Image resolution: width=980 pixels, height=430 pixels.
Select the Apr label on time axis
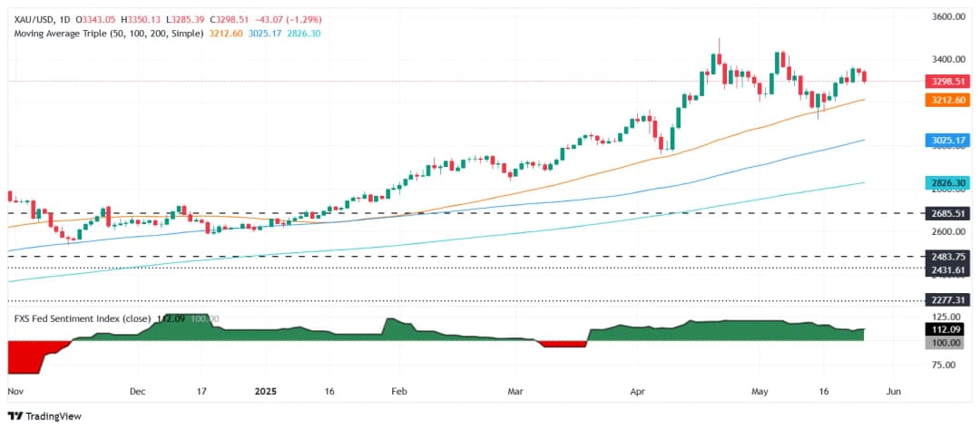coord(638,391)
